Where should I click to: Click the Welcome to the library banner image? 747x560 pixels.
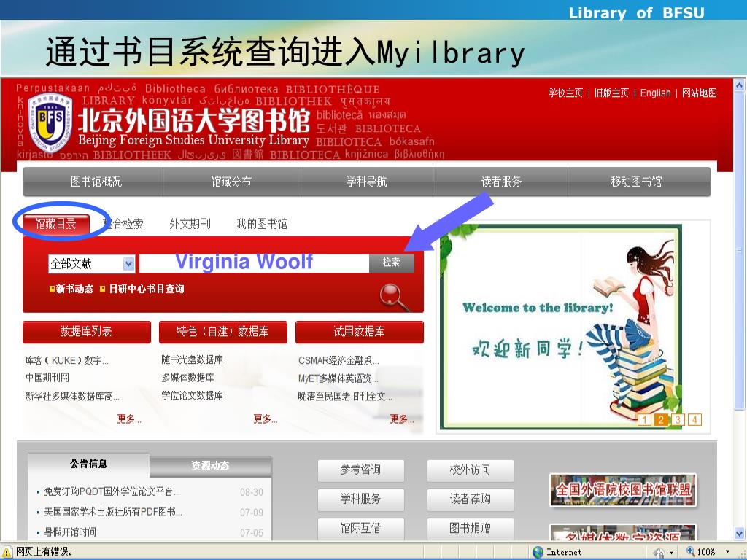coord(561,326)
